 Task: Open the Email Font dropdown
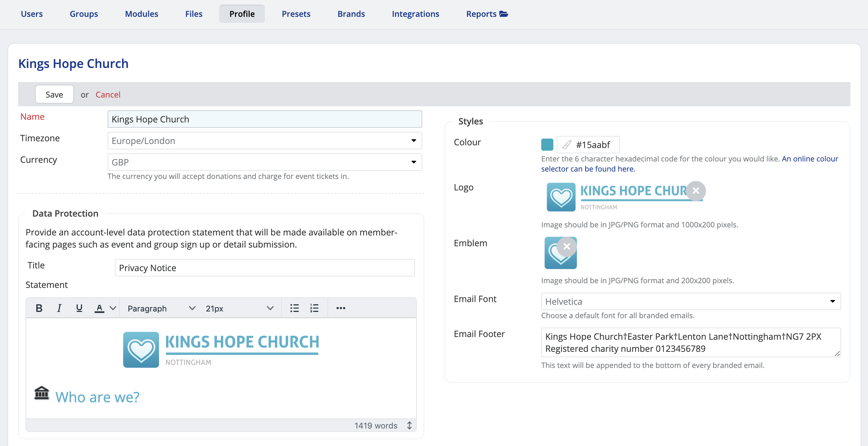pyautogui.click(x=832, y=301)
